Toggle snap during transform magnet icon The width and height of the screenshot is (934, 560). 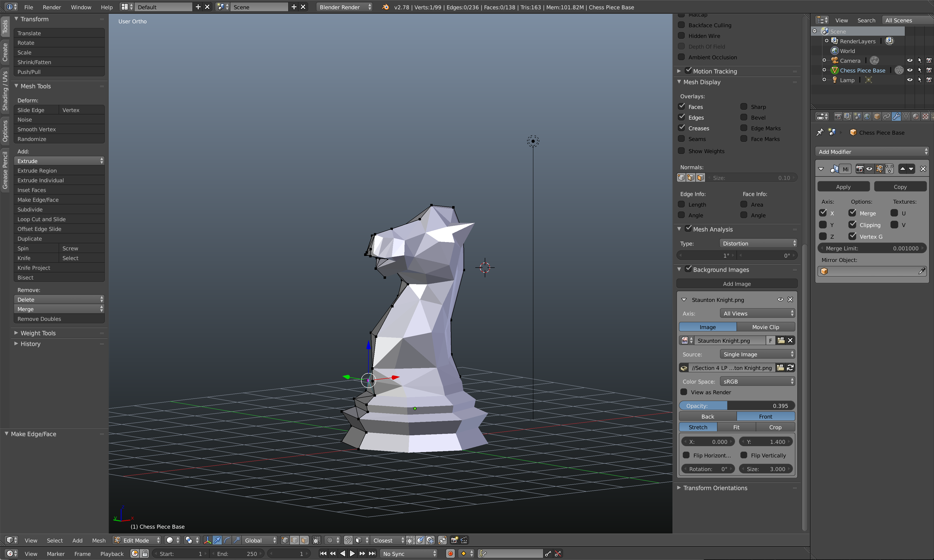(348, 540)
